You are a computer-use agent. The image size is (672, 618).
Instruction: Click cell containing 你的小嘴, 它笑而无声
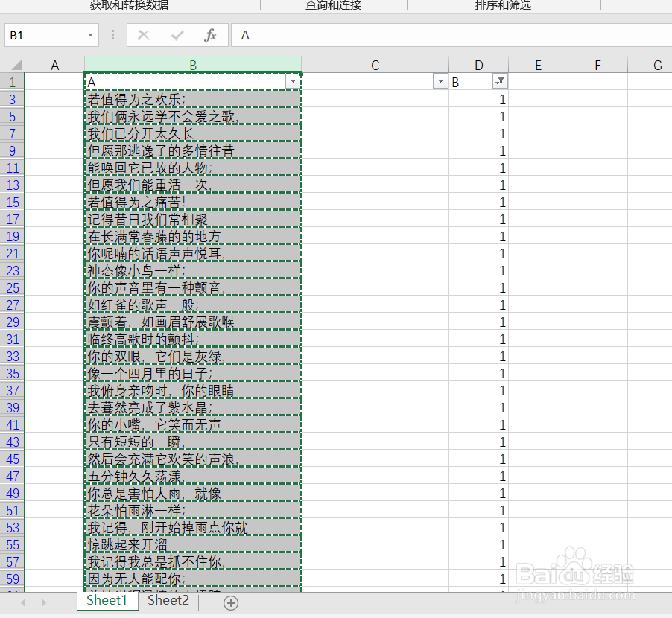(193, 424)
